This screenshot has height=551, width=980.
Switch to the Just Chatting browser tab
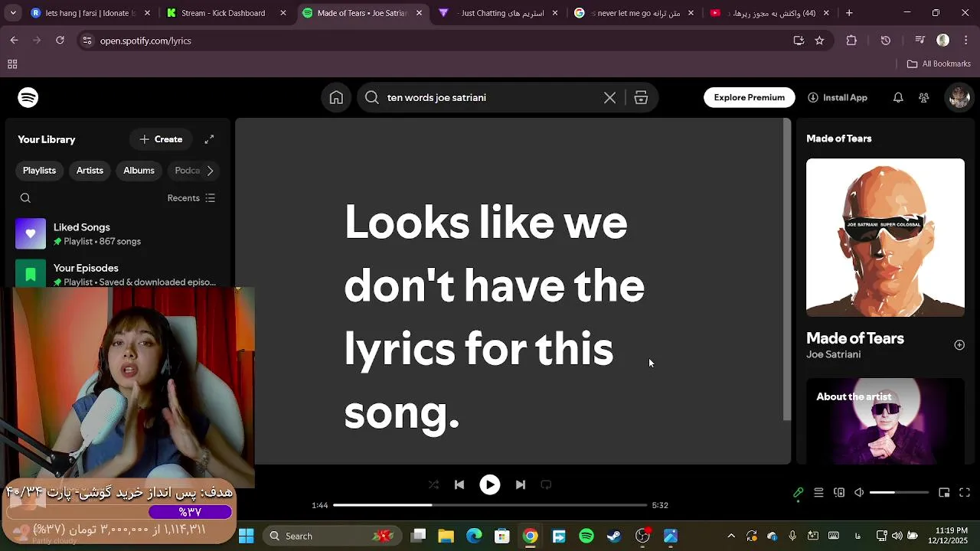coord(498,13)
